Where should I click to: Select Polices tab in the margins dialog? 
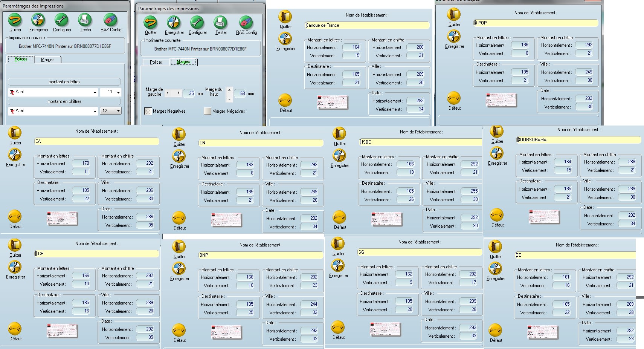(x=156, y=62)
